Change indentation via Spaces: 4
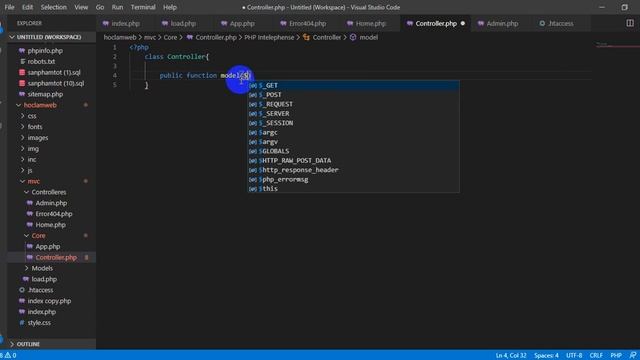The image size is (640, 360). [x=546, y=356]
